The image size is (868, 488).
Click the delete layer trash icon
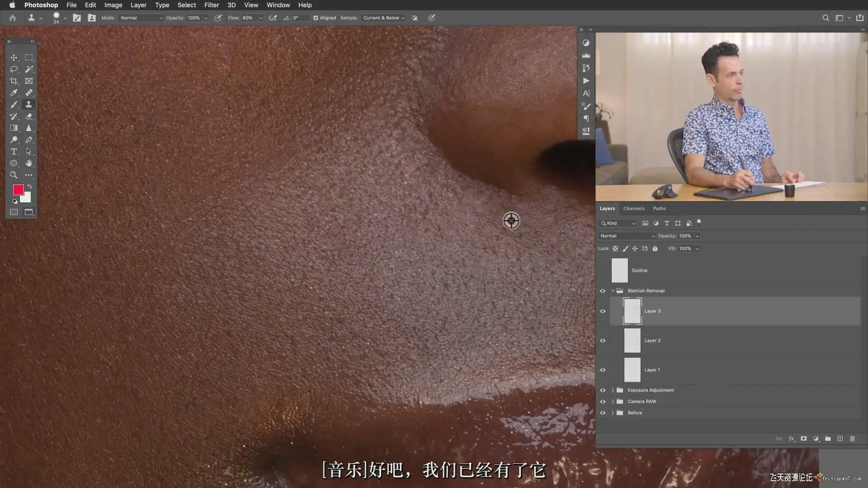(852, 439)
